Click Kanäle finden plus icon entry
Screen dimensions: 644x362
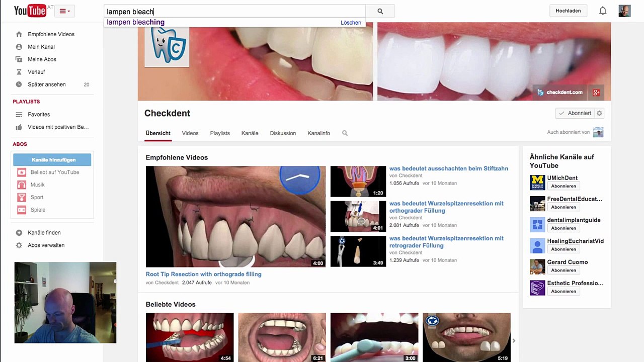point(44,233)
